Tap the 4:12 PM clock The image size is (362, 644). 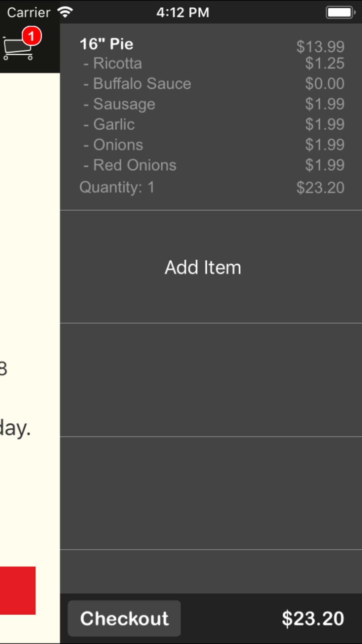[183, 12]
